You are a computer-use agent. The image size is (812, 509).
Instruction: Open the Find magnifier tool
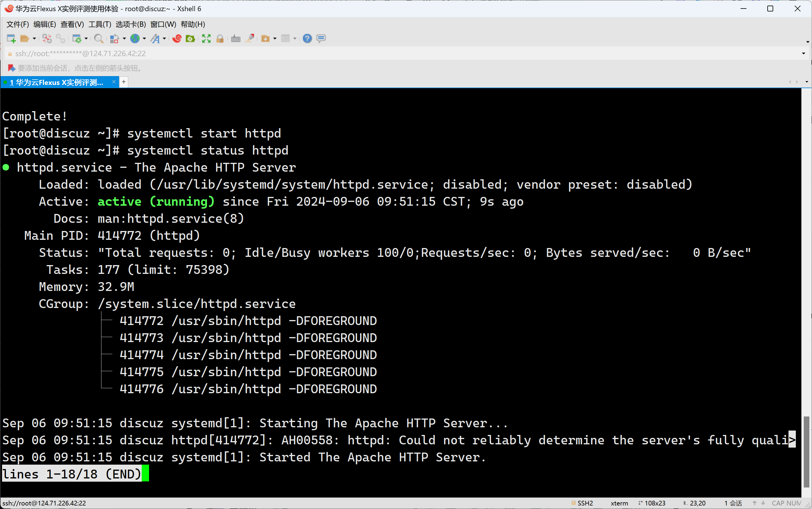(98, 39)
